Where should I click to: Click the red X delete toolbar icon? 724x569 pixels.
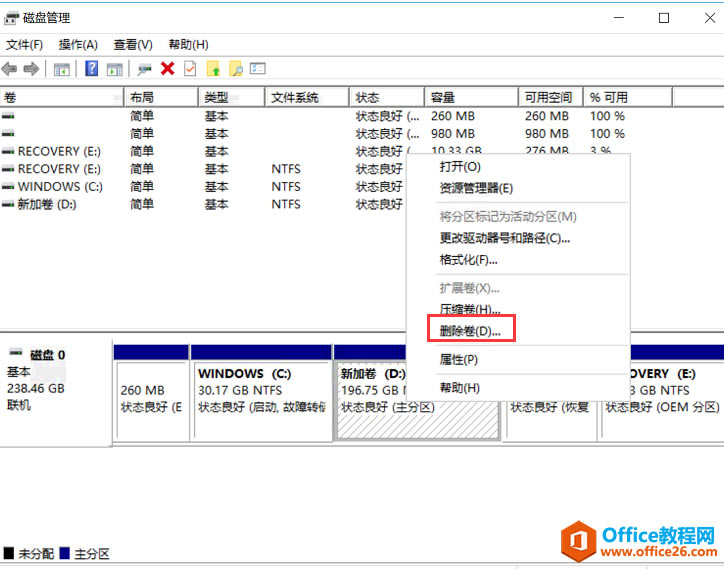pos(167,69)
